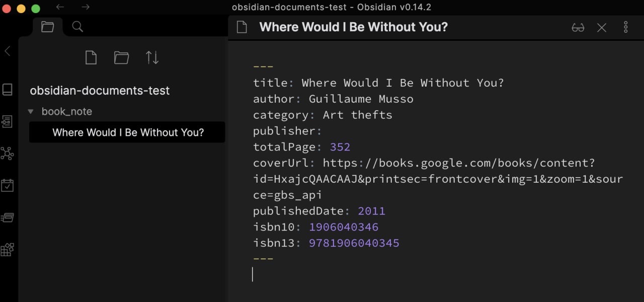Open the blocks template icon in the ribbon
This screenshot has width=644, height=302.
click(x=8, y=249)
